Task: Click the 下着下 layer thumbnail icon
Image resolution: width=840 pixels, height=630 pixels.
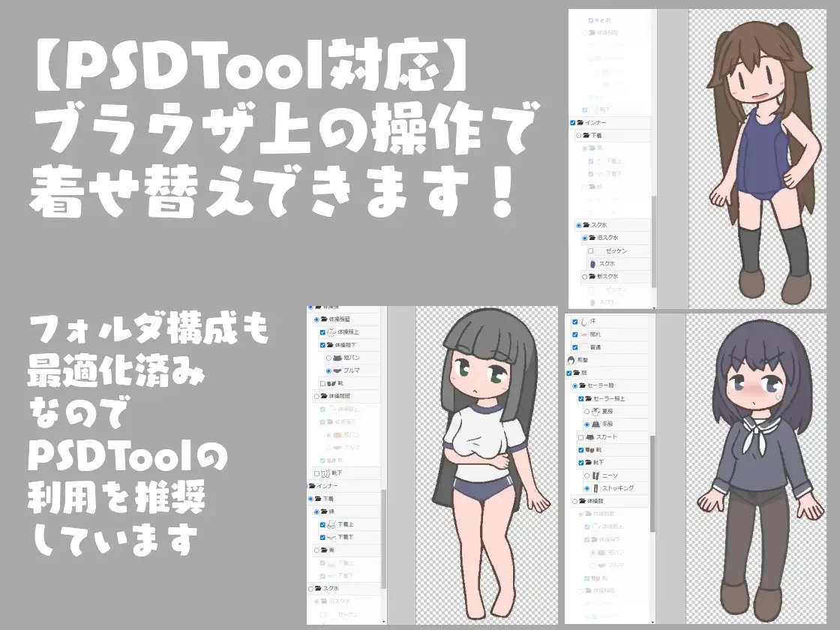Action: click(x=331, y=537)
